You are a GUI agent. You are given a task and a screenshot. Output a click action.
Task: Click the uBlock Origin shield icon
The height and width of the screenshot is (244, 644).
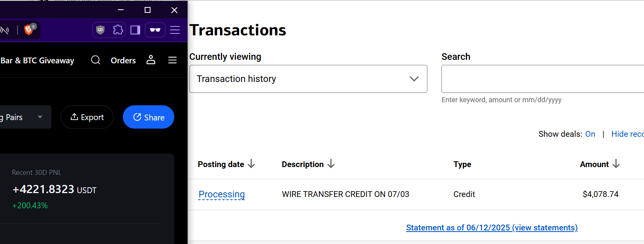[100, 30]
